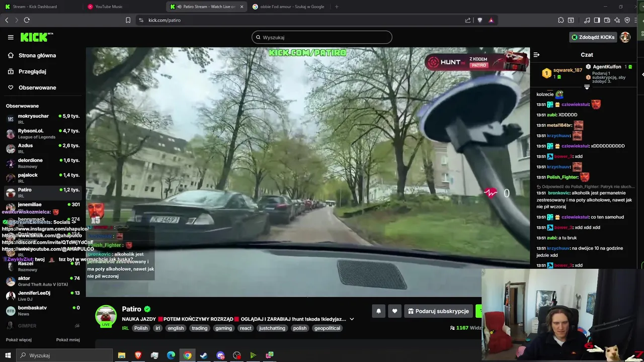Select the justchatting tag
Viewport: 644px width, 362px height.
point(272,328)
